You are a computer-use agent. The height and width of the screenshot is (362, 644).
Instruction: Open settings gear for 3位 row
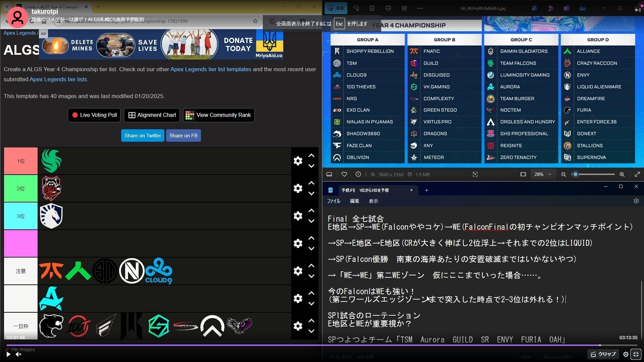tap(298, 216)
